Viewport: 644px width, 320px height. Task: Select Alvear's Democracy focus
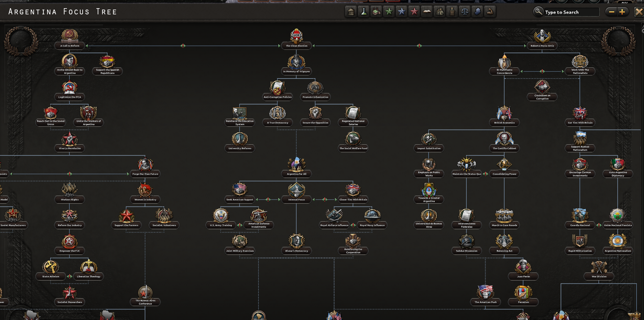[x=296, y=244]
